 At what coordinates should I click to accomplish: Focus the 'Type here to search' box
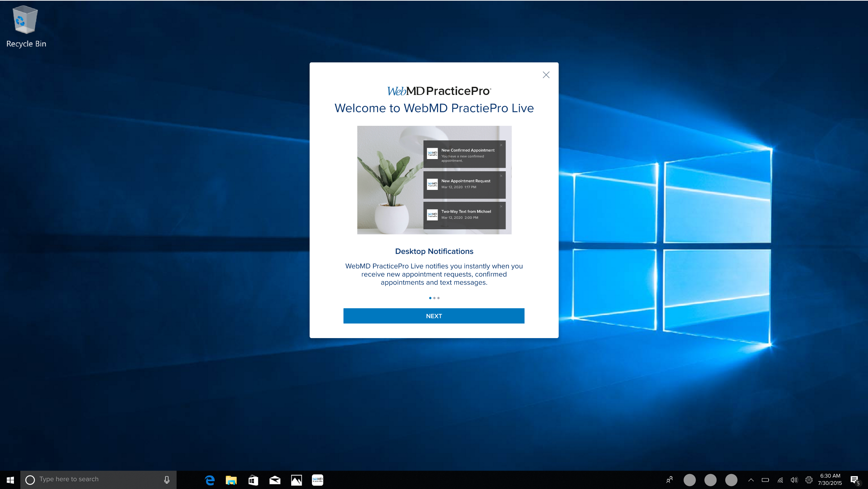click(x=98, y=480)
